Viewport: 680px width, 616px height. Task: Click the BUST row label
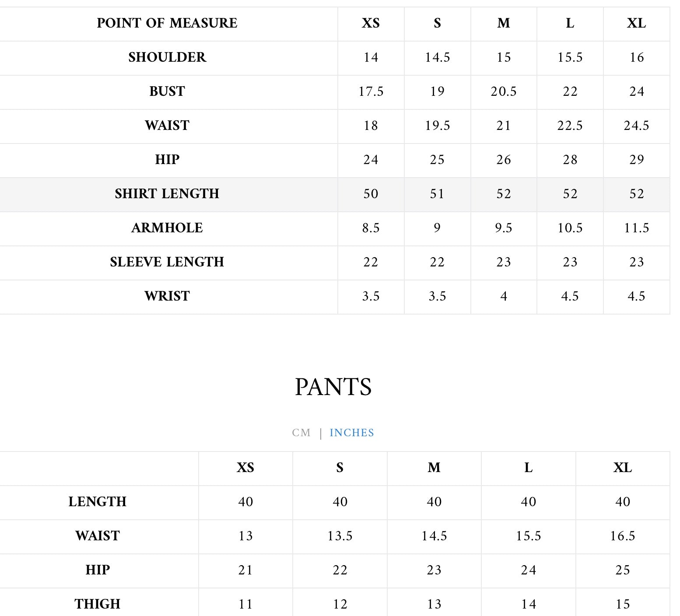[x=167, y=91]
